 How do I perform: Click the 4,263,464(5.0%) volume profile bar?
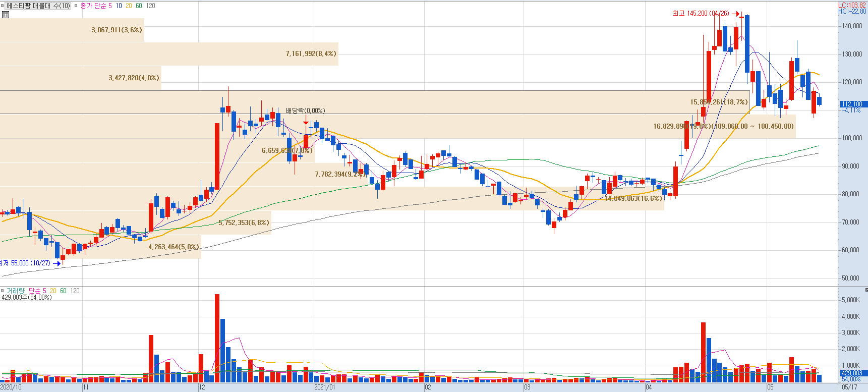coord(100,247)
